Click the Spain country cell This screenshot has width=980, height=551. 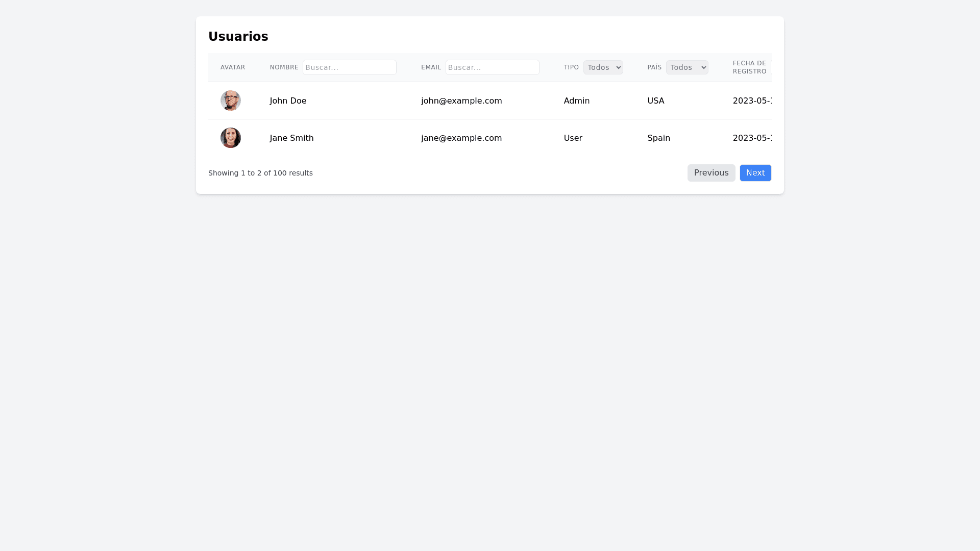tap(658, 138)
